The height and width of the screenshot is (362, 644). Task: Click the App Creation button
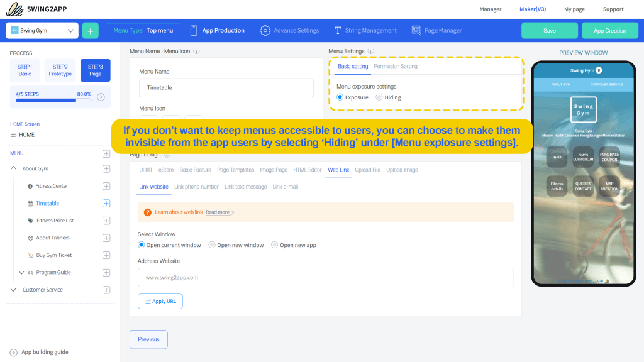click(x=610, y=31)
